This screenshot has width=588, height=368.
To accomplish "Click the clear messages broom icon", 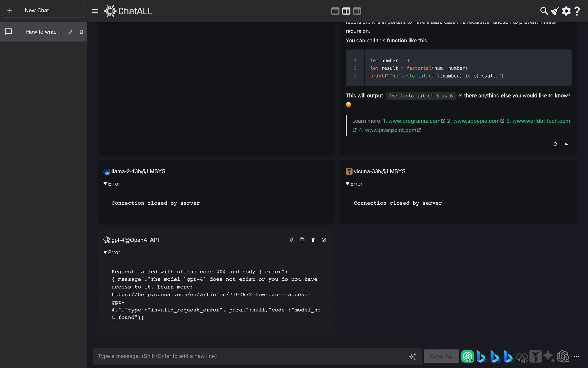I will [555, 11].
